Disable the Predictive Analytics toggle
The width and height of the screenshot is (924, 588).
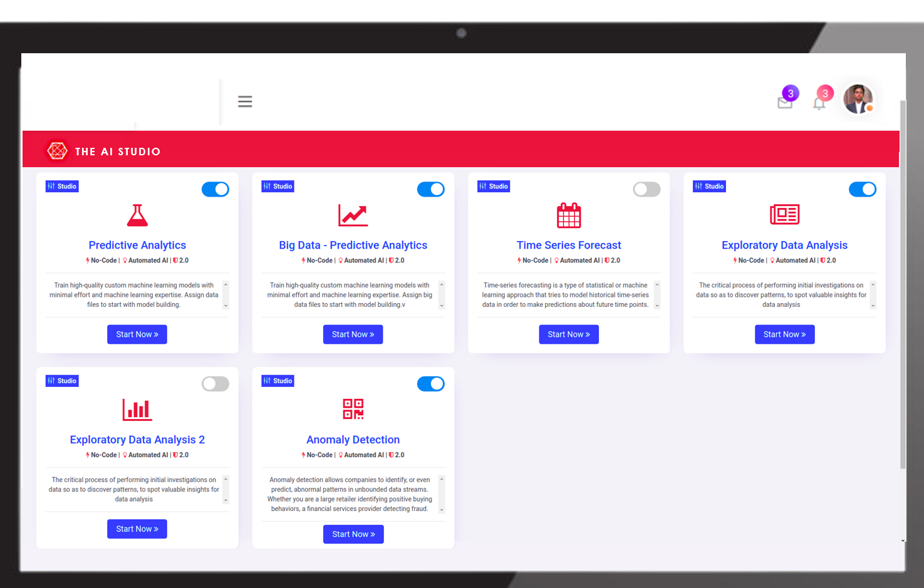tap(215, 189)
